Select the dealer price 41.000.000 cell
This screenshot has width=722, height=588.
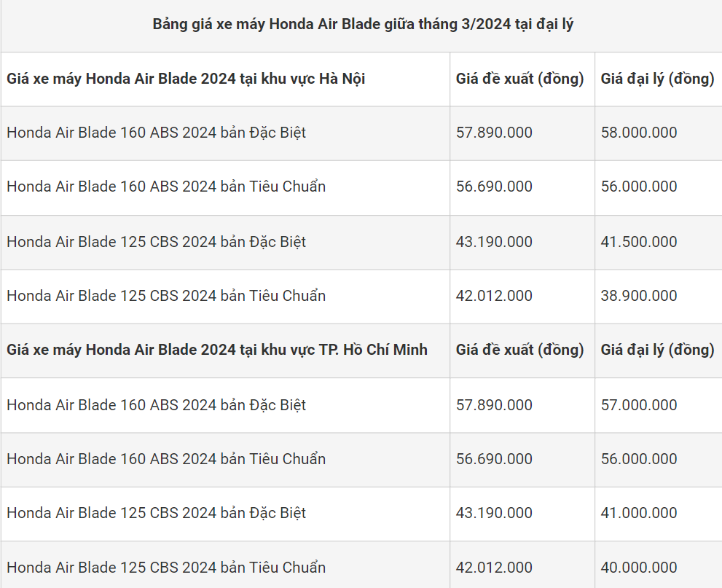pyautogui.click(x=639, y=513)
